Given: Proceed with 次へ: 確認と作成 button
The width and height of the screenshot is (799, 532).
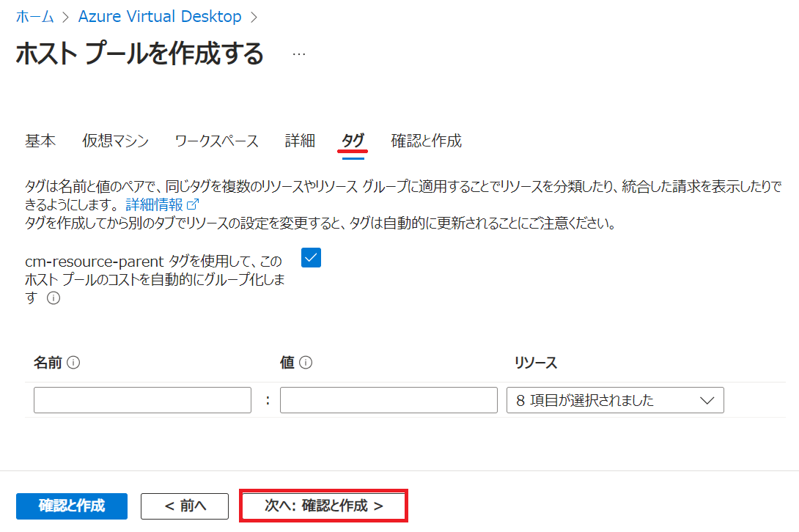Looking at the screenshot, I should coord(323,506).
